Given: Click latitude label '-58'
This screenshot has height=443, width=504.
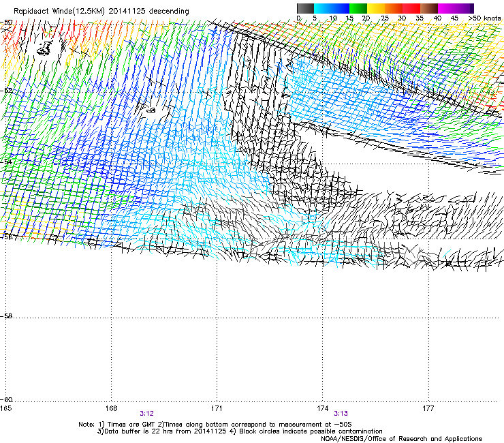Looking at the screenshot, I should [6, 316].
